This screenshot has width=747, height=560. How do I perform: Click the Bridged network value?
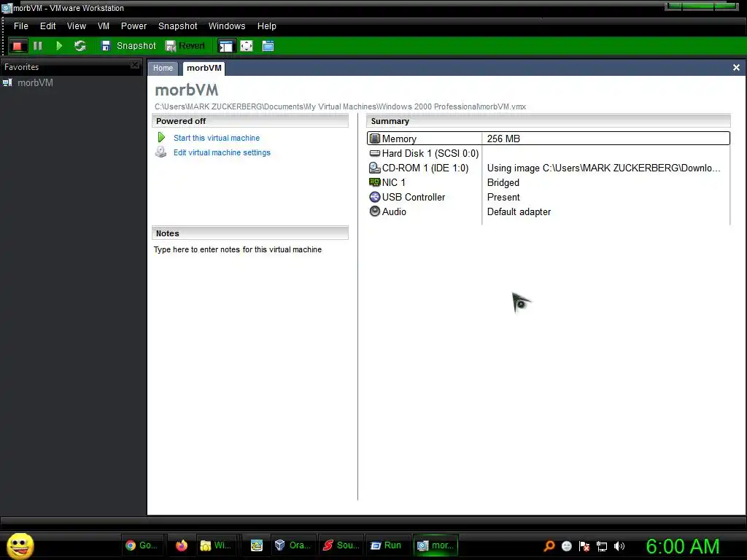(x=503, y=183)
